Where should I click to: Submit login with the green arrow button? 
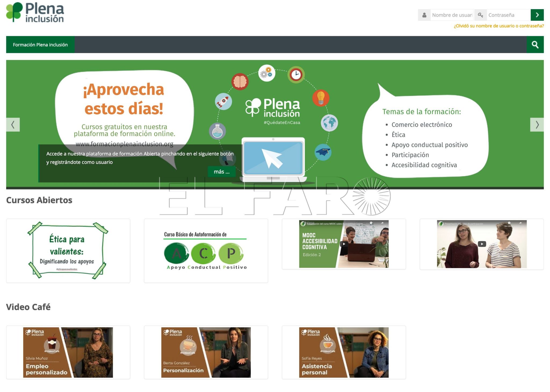537,15
